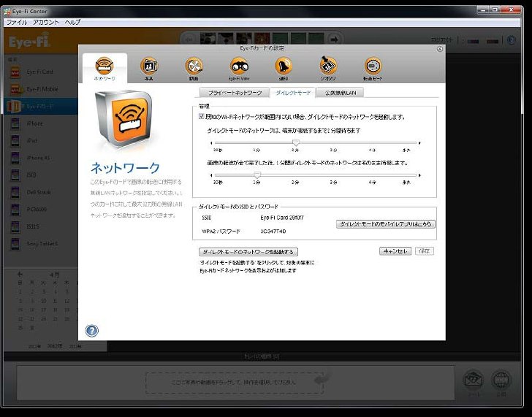Select Dell Streak device in the sidebar
Screen dimensions: 532x417
tap(41, 192)
